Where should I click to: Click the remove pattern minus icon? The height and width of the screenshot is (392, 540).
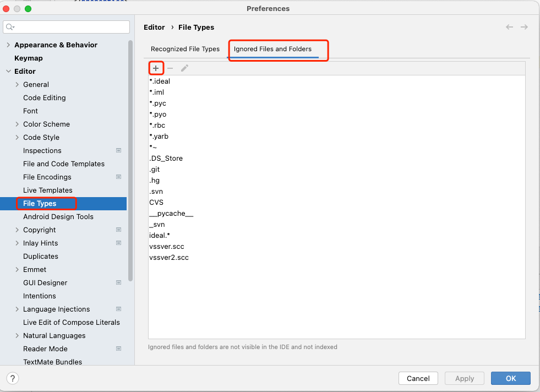pos(170,68)
